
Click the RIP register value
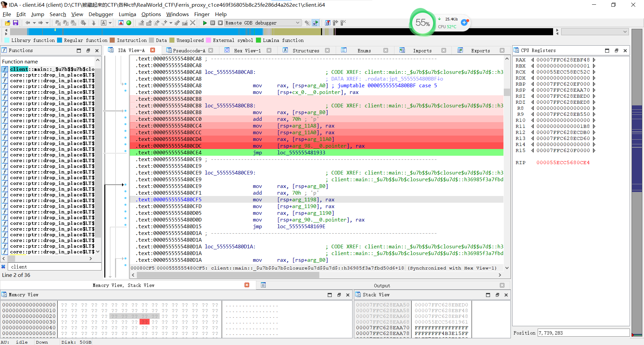point(563,163)
